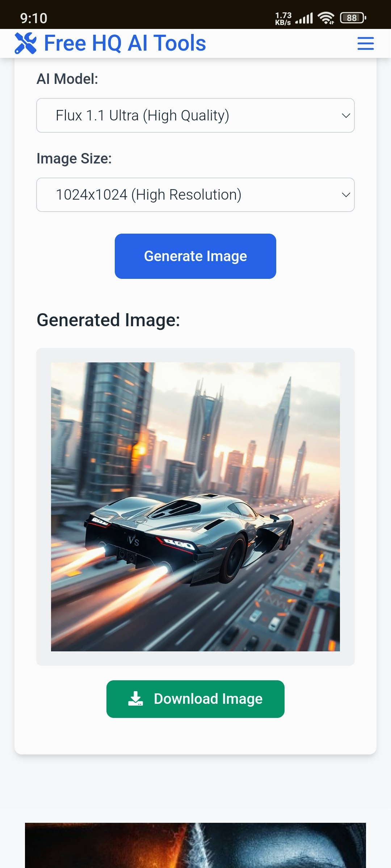Expand the Image Size dropdown

[195, 195]
